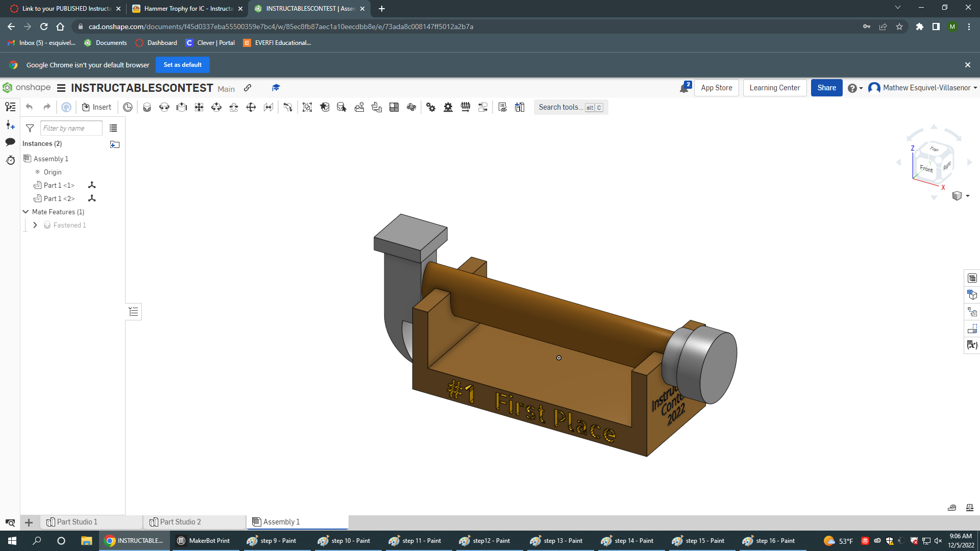Viewport: 980px width, 551px height.
Task: Toggle the feature list view icon
Action: (x=113, y=128)
